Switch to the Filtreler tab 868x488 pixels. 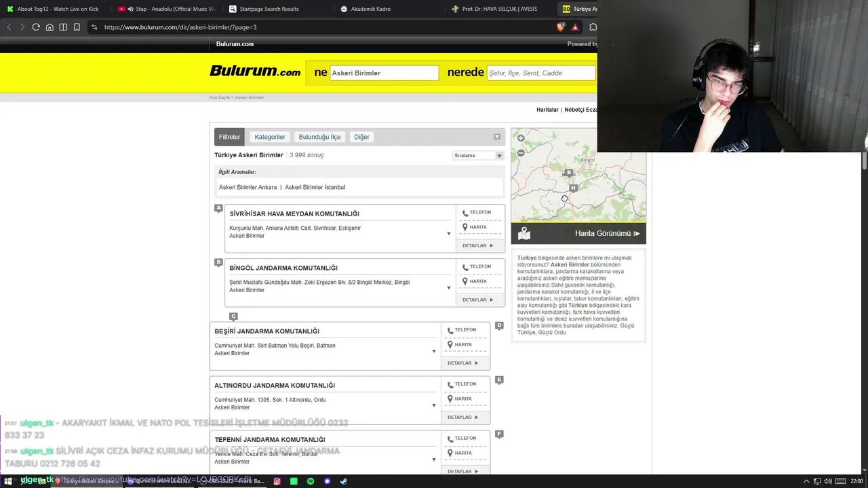[229, 137]
